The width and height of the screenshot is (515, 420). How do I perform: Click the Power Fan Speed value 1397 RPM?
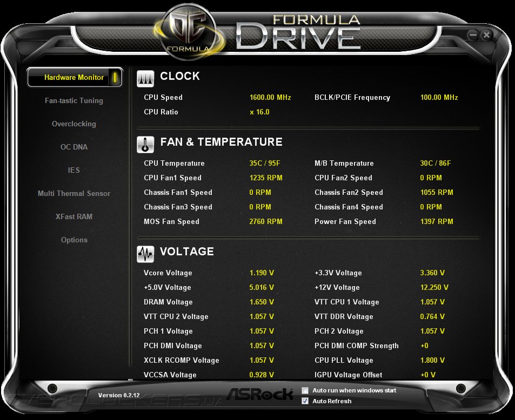437,222
